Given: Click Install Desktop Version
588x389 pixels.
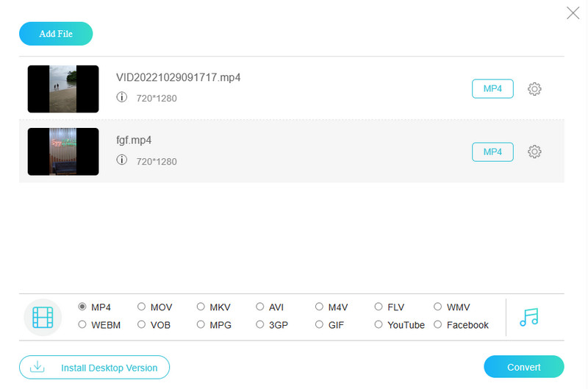Looking at the screenshot, I should 94,367.
